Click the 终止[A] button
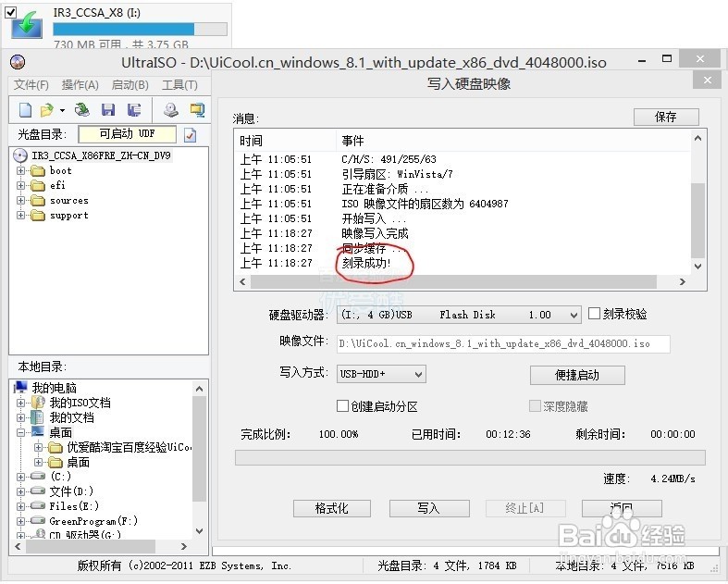Image resolution: width=728 pixels, height=584 pixels. (525, 508)
